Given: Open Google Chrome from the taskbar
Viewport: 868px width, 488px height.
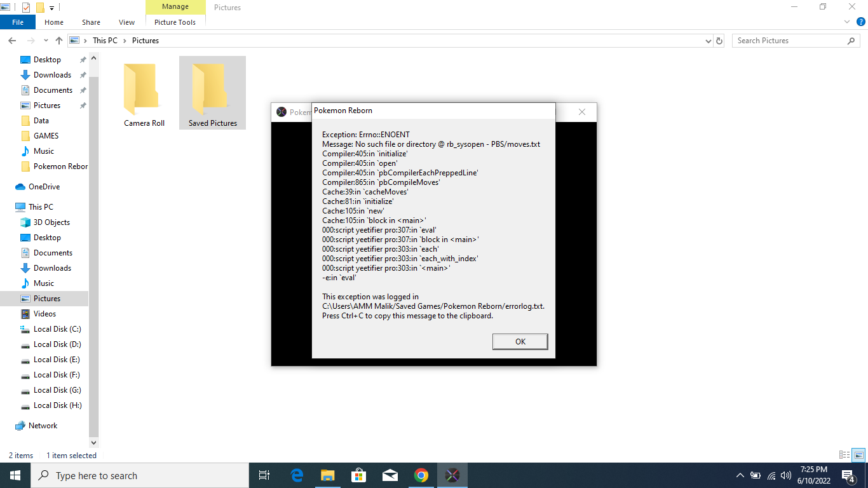Looking at the screenshot, I should tap(421, 475).
